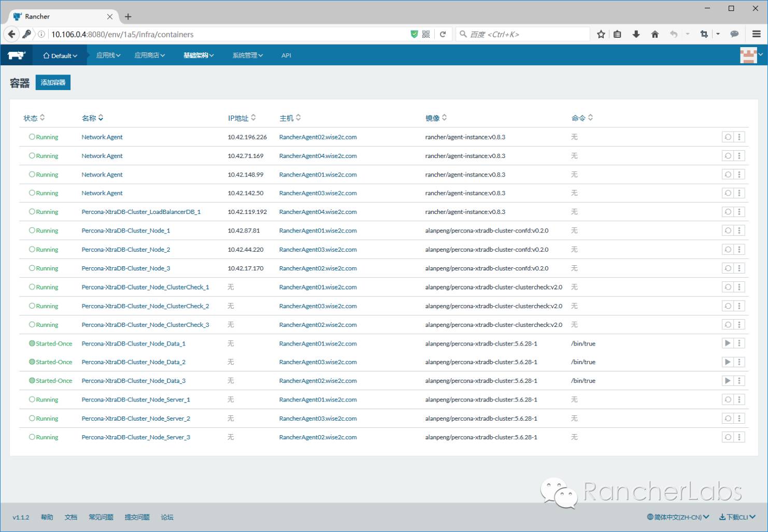Open the QR code icon in the address bar
This screenshot has width=768, height=532.
pyautogui.click(x=426, y=34)
